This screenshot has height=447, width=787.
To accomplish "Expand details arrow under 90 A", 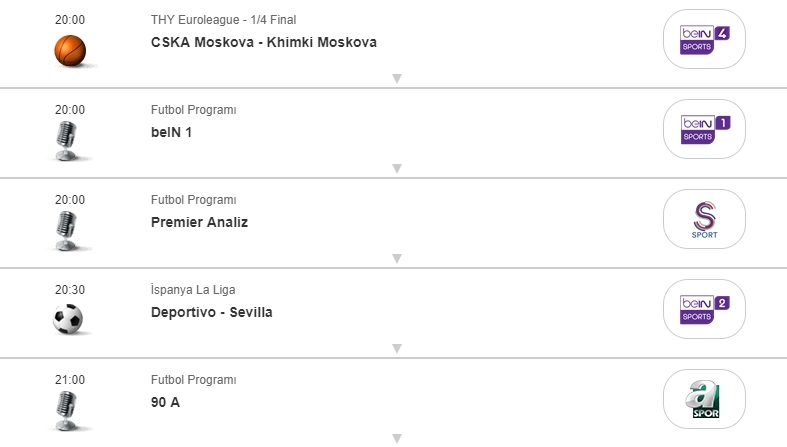I will (396, 438).
